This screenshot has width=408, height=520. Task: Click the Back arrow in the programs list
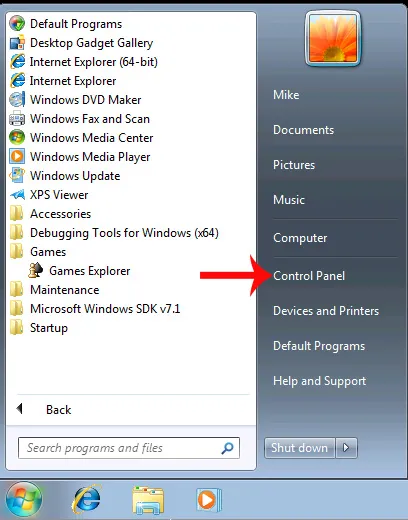click(20, 409)
